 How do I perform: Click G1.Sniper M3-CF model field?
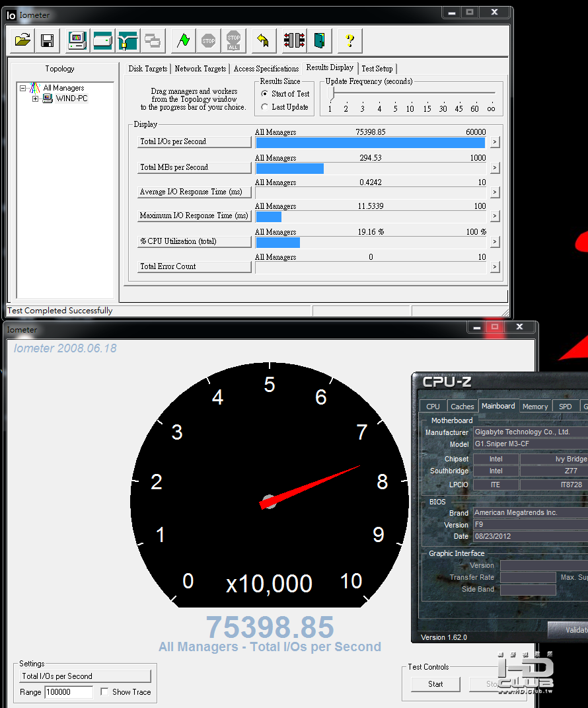coord(531,444)
